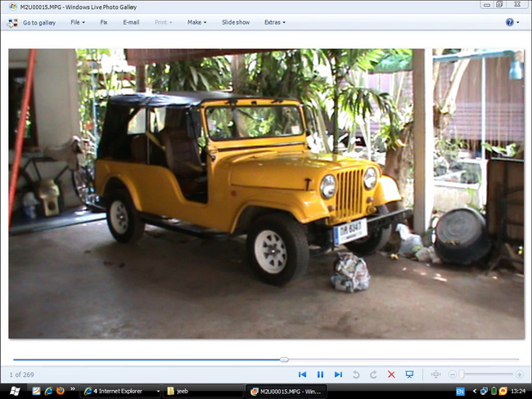Open the File dropdown menu
This screenshot has height=399, width=532.
(x=77, y=22)
